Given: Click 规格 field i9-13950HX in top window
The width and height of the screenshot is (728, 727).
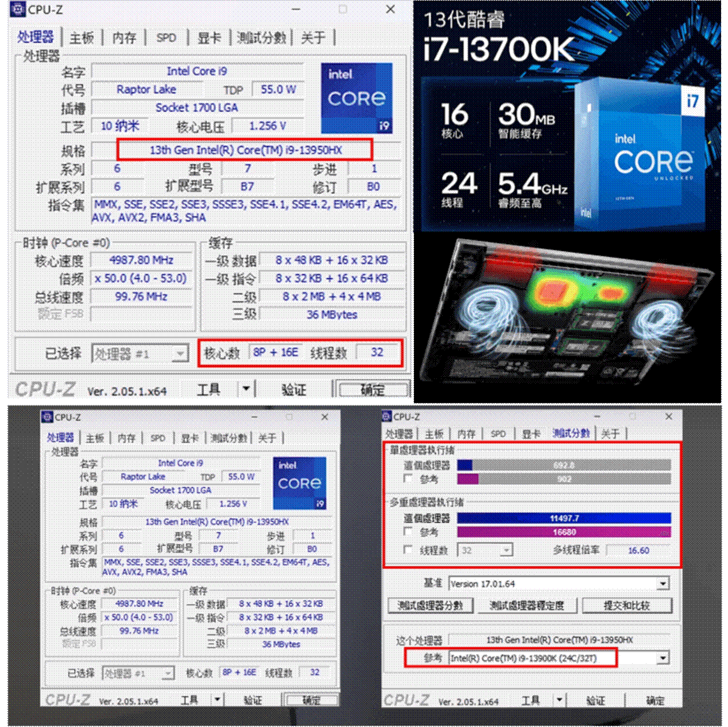Looking at the screenshot, I should 246,150.
